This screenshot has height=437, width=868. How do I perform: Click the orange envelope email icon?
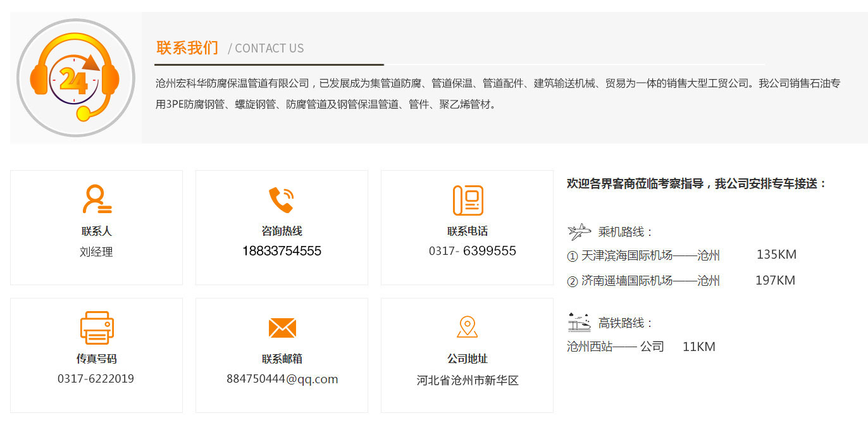point(282,328)
